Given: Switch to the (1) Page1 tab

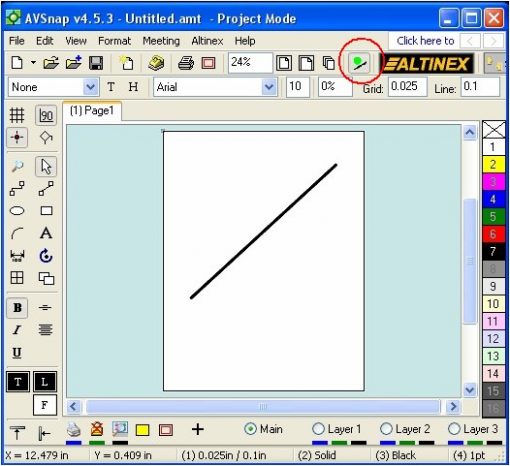Looking at the screenshot, I should click(92, 111).
